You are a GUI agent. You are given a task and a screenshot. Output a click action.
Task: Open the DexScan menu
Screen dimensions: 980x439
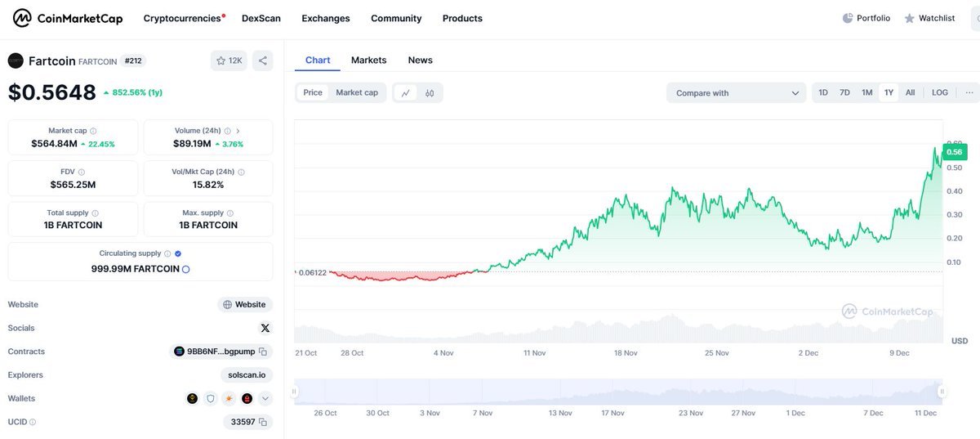coord(261,18)
